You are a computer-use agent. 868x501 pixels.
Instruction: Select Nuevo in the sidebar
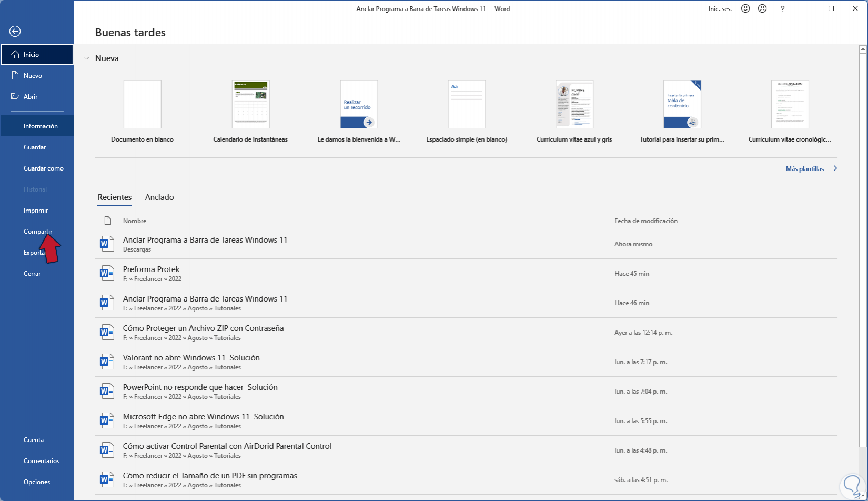pyautogui.click(x=37, y=75)
